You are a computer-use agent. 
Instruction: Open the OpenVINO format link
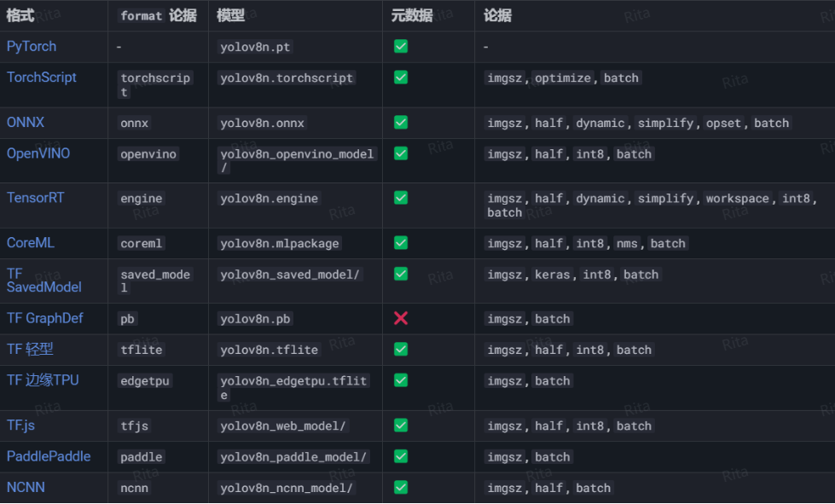pyautogui.click(x=38, y=154)
